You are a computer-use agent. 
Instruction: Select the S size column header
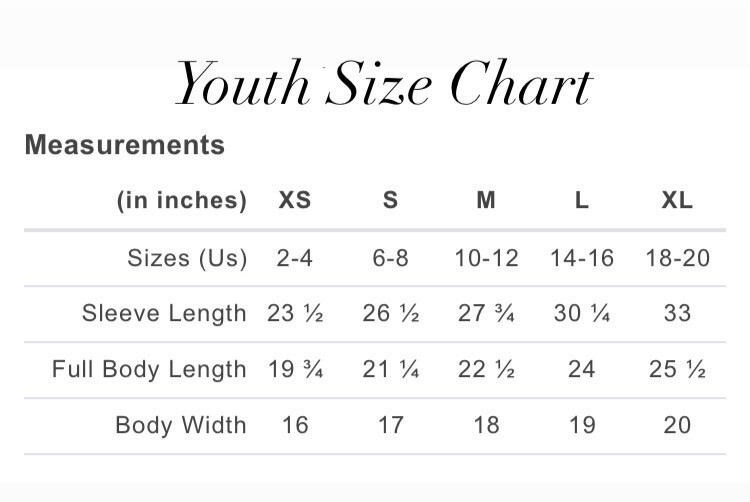click(390, 200)
